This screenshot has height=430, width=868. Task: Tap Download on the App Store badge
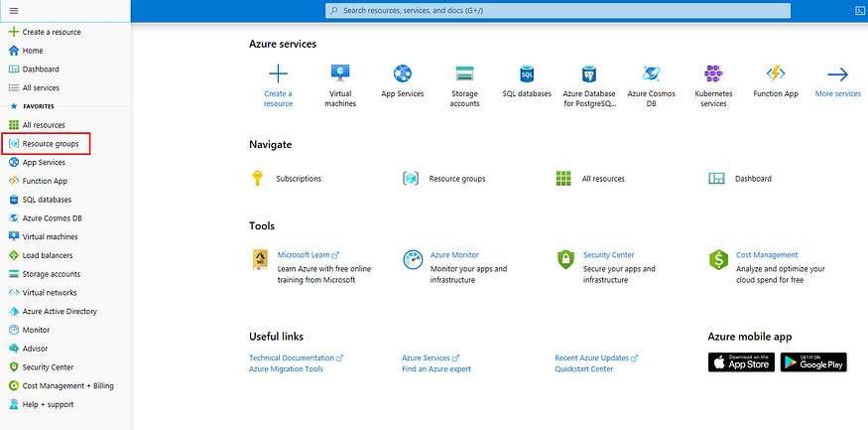click(741, 362)
